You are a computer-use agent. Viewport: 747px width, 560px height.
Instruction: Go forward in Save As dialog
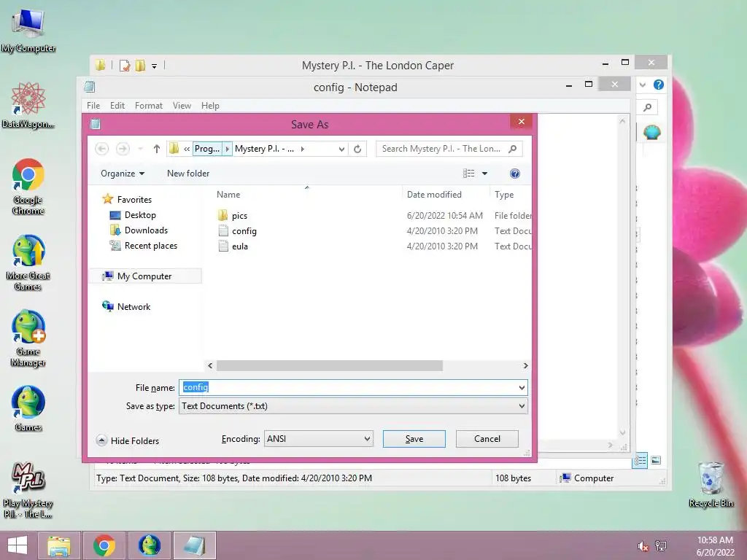pyautogui.click(x=123, y=149)
